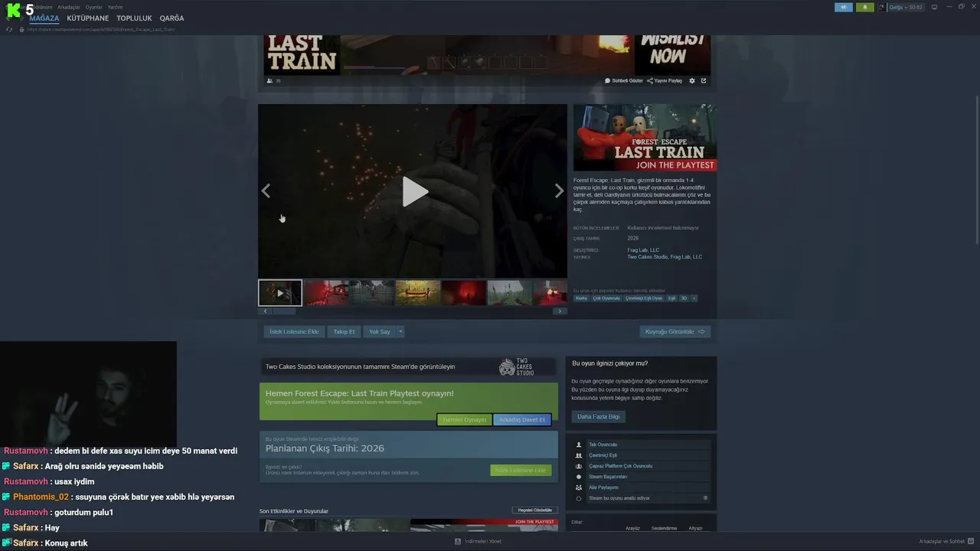Viewport: 980px width, 551px height.
Task: Click the Çok Oyunculu tag
Action: point(606,298)
